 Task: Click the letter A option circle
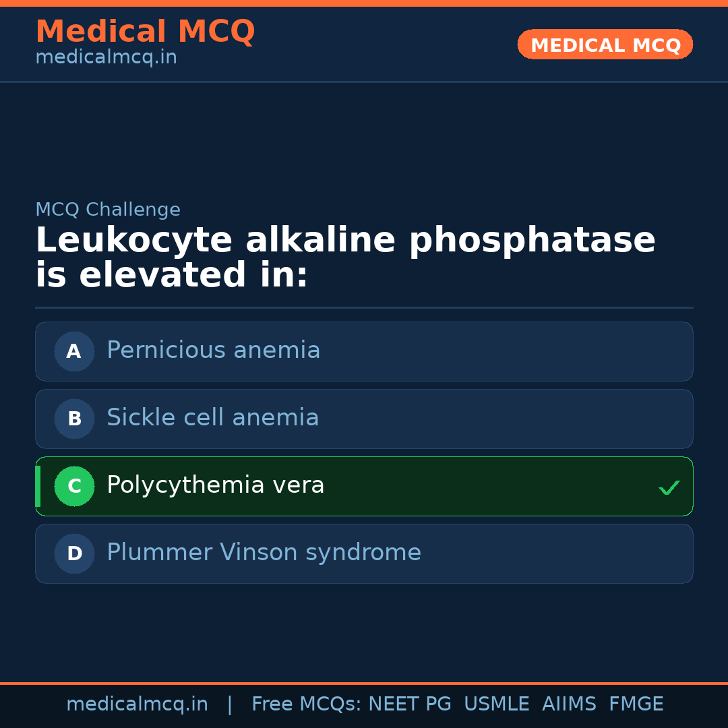[x=74, y=351]
